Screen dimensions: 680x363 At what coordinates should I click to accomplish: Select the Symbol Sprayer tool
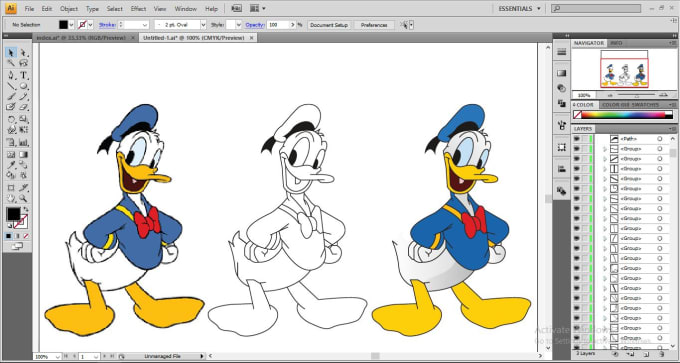tap(11, 142)
